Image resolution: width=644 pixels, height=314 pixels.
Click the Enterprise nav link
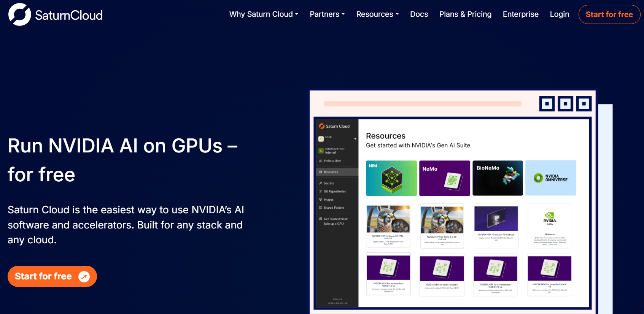520,14
